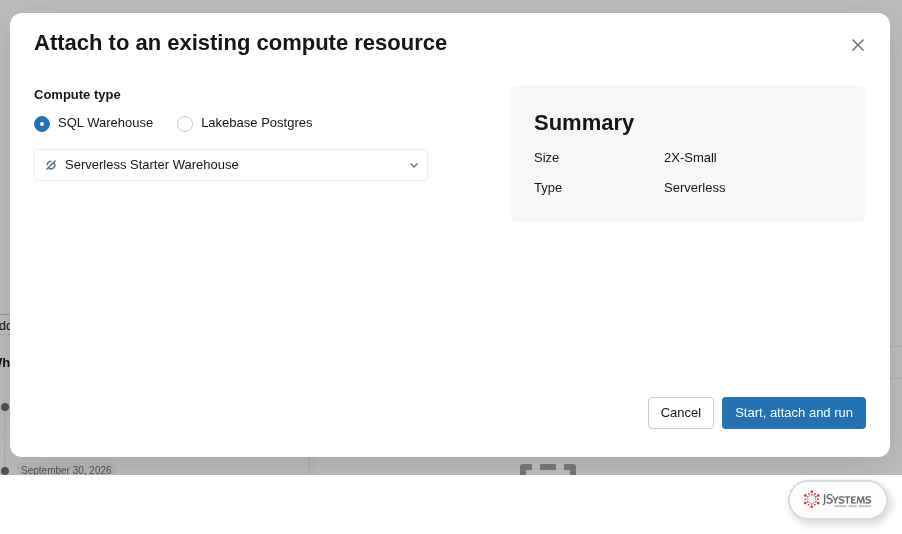Screen dimensions: 902x534
Task: Click the Compute type label
Action: coord(77,94)
